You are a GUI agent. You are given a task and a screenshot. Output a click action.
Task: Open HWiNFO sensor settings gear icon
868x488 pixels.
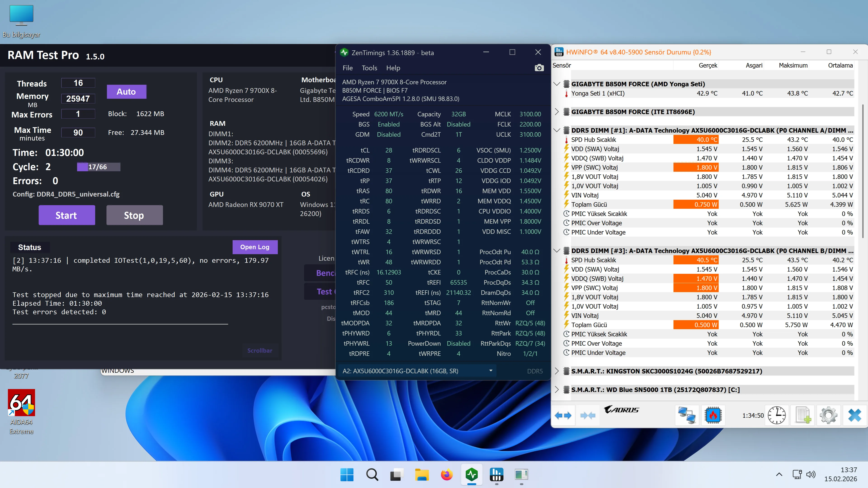click(829, 415)
